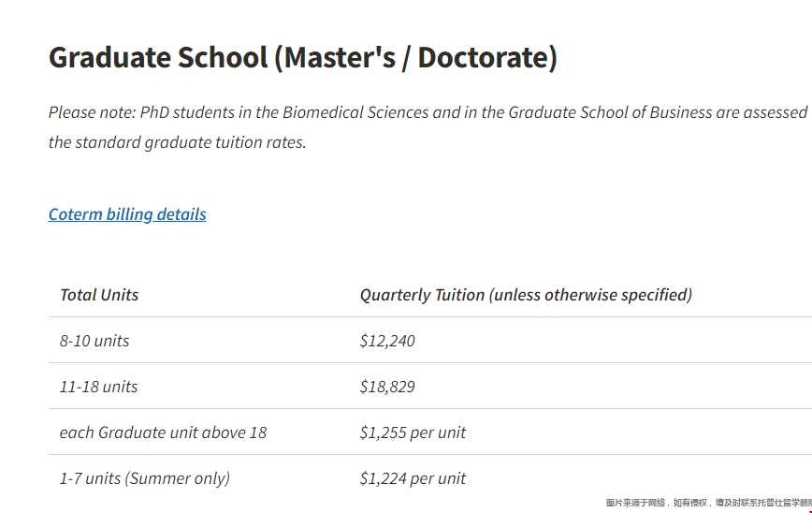This screenshot has width=812, height=513.
Task: Select the "1-7 units (Summer only)" cell
Action: [x=144, y=478]
